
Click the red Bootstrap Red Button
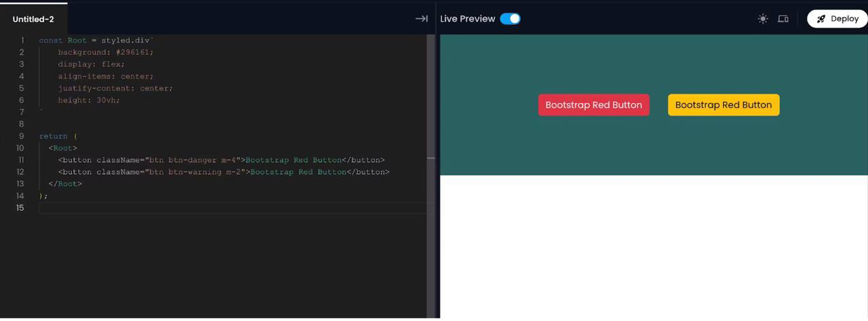[593, 105]
